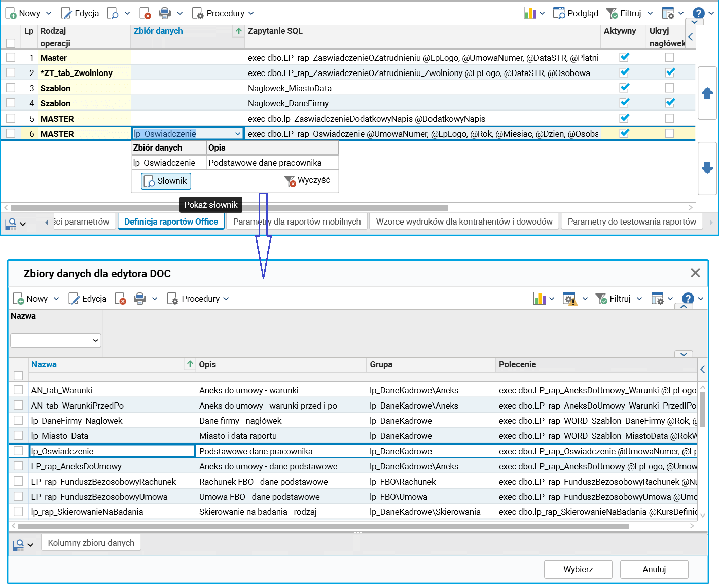The image size is (719, 588).
Task: Toggle Aktywny checkbox for row 5 MASTER
Action: coord(625,118)
